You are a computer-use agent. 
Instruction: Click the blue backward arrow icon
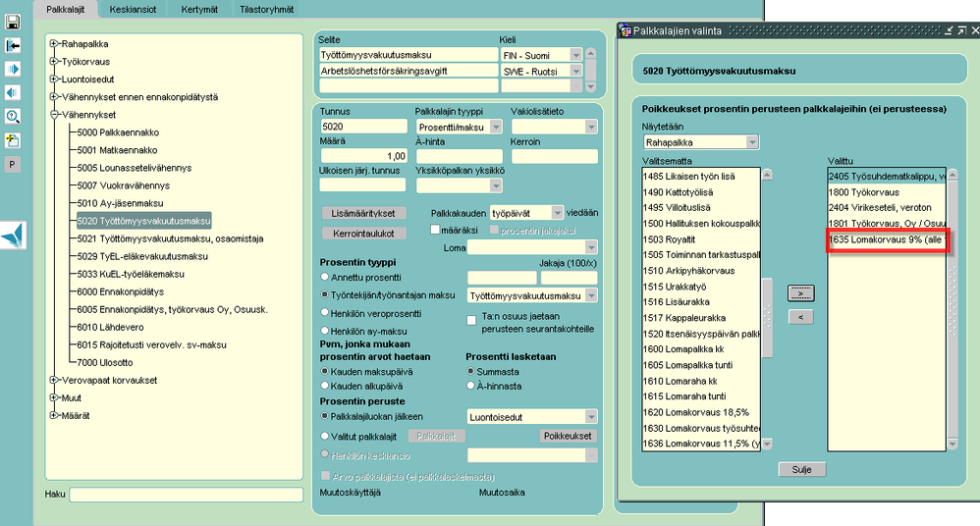(13, 93)
